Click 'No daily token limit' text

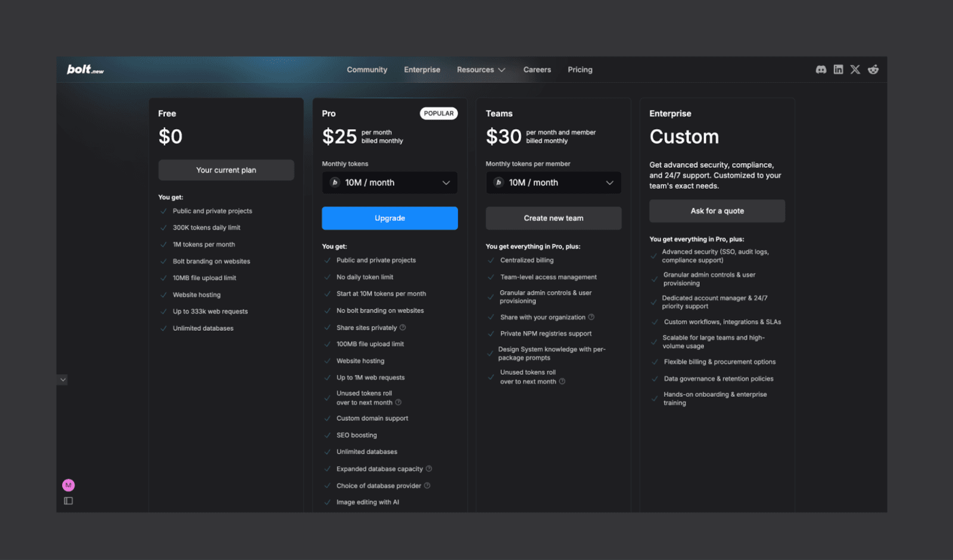[x=365, y=277]
